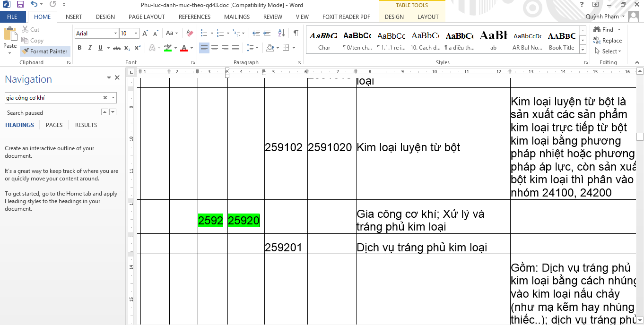Start a multilevel list
644x325 pixels.
[x=236, y=34]
